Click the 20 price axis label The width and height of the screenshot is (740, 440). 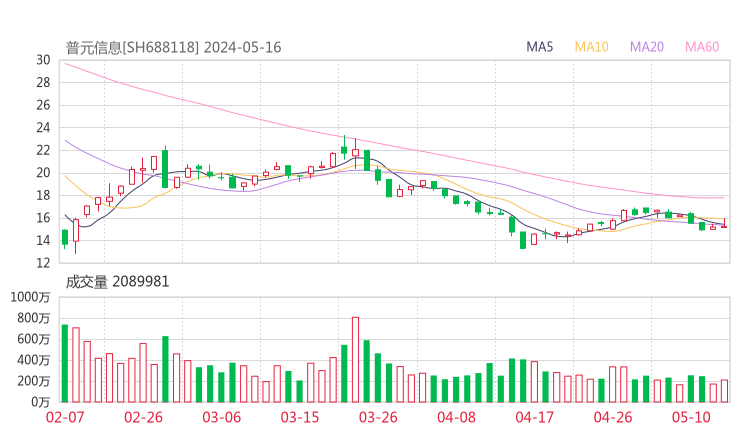43,173
